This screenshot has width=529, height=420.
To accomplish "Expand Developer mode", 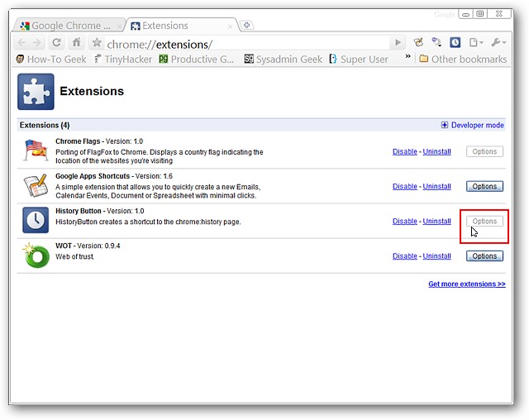I will (472, 125).
